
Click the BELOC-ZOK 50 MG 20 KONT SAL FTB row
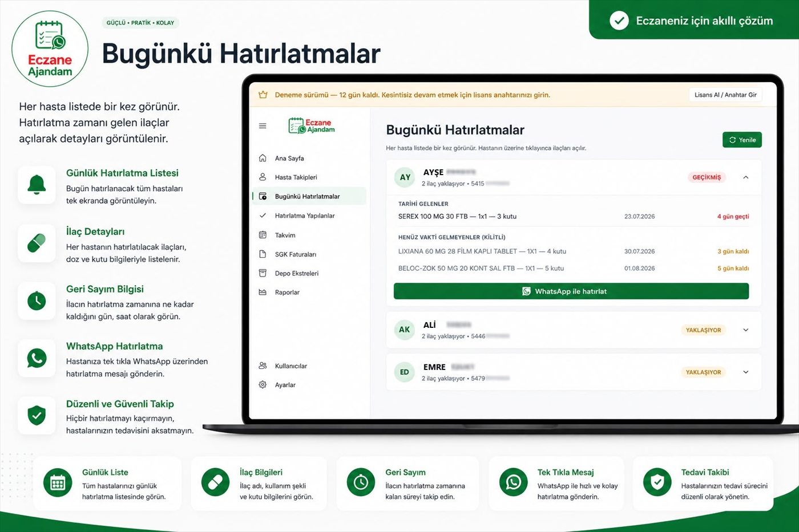[x=574, y=268]
